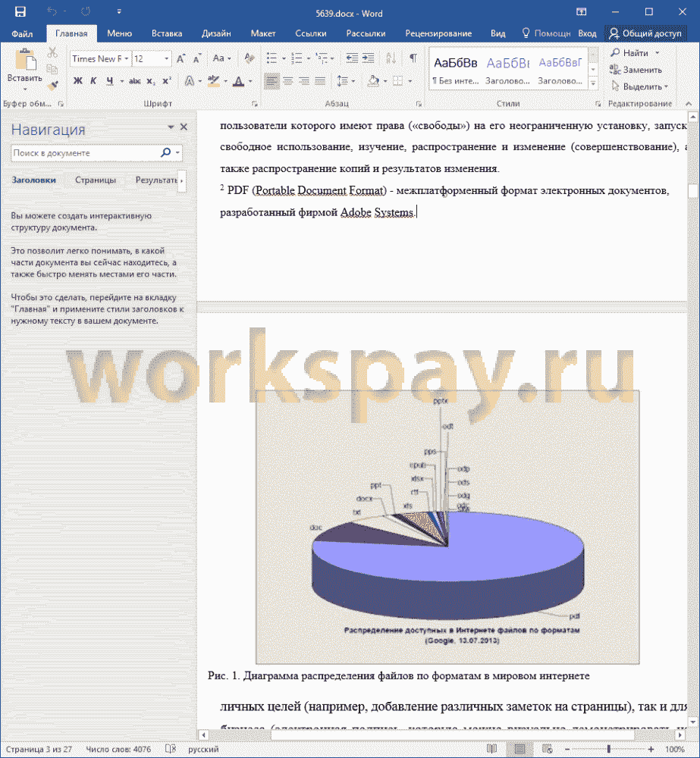Open the Файл tab

(22, 33)
